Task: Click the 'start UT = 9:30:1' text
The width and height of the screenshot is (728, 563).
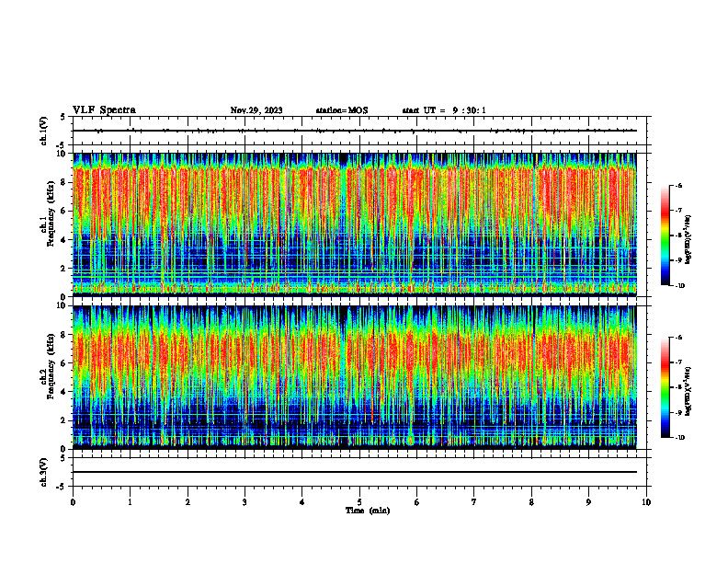Action: click(444, 110)
